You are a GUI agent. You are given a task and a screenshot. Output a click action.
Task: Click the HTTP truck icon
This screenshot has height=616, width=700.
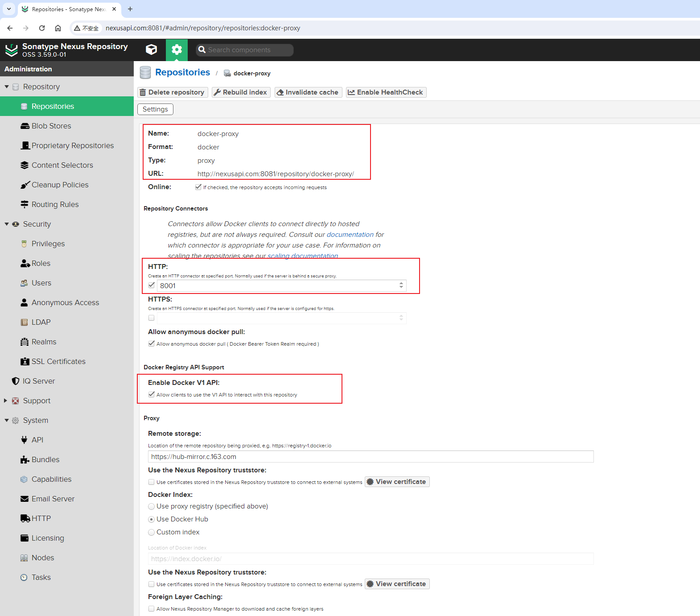point(25,518)
